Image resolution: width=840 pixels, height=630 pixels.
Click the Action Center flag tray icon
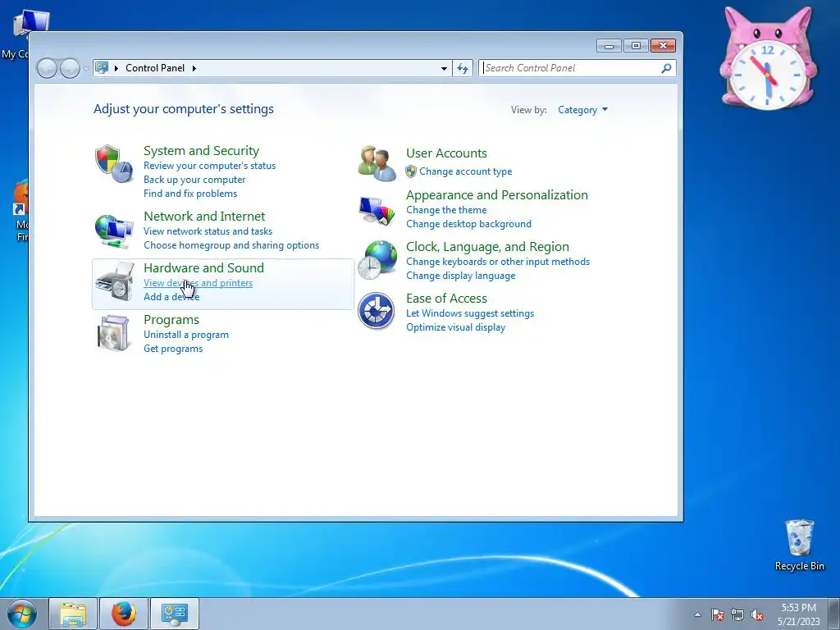[x=717, y=614]
